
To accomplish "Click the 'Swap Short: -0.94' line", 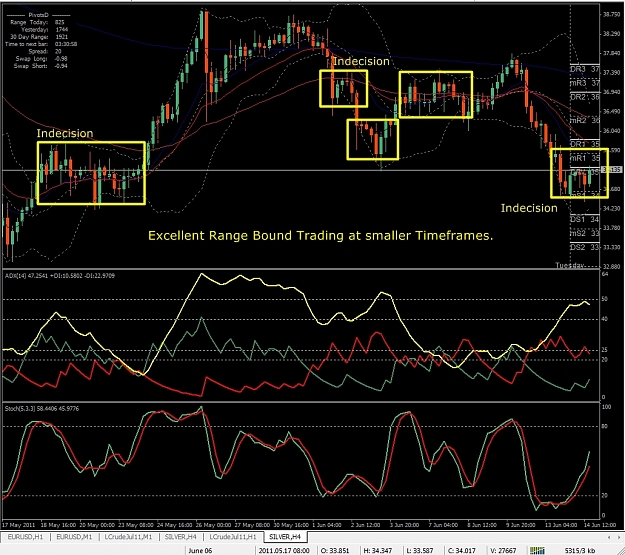I will [41, 66].
